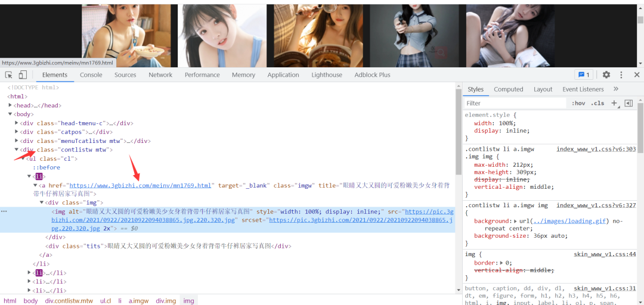Screen dimensions: 644x305
Task: Open the Network tab
Action: tap(160, 74)
